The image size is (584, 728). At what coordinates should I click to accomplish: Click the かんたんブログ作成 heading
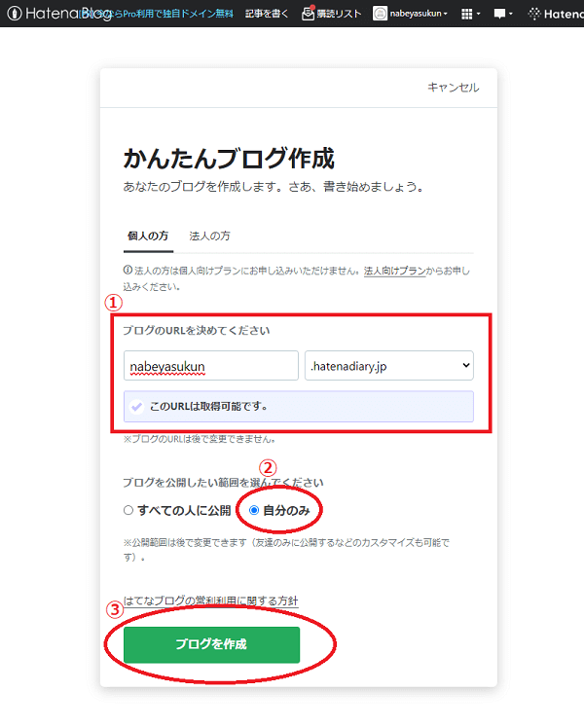(229, 159)
